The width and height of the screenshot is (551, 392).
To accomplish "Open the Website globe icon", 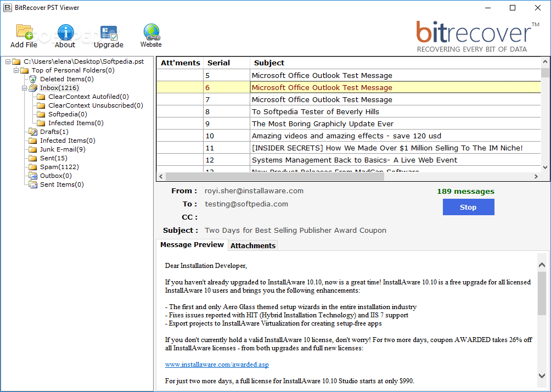I will pos(151,32).
